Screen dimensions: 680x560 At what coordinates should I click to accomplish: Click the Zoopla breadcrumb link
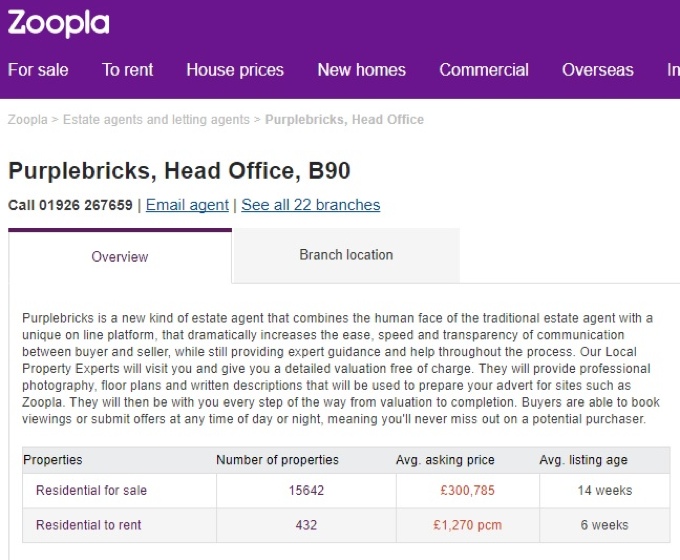coord(28,120)
